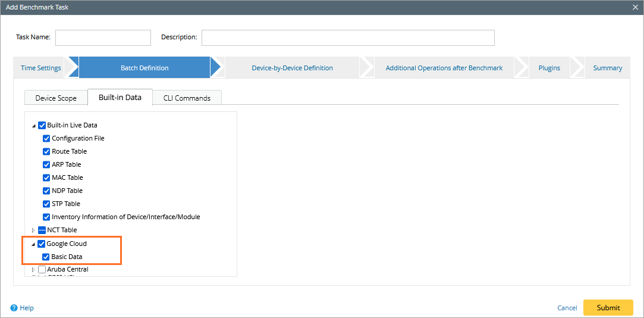This screenshot has width=644, height=318.
Task: Go to the Time Settings step
Action: point(40,68)
